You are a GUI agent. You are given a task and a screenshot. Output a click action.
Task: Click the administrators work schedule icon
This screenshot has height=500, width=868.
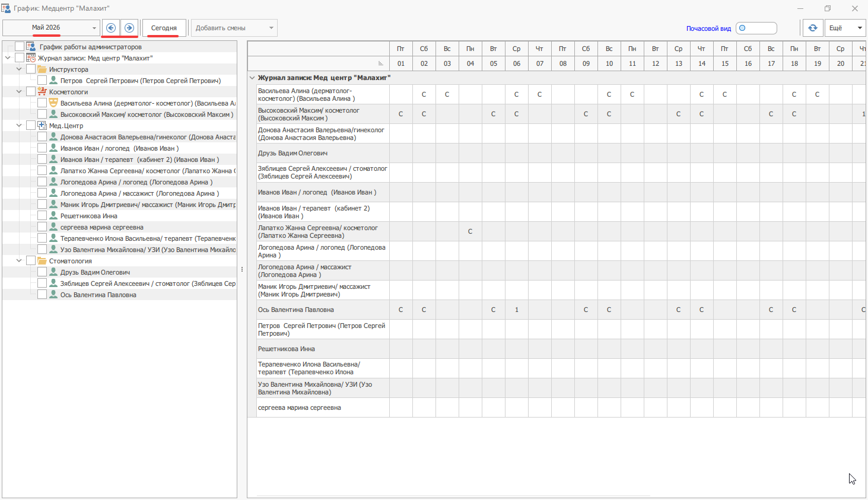coord(31,47)
